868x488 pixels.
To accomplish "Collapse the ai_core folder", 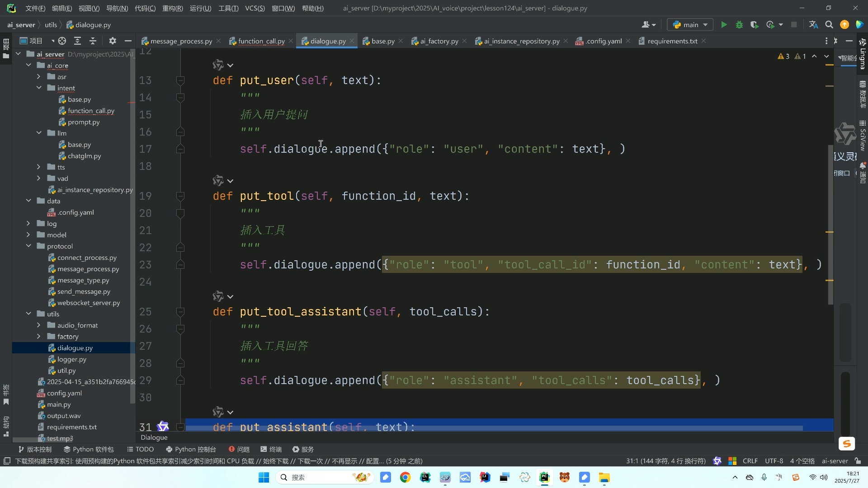I will click(28, 65).
